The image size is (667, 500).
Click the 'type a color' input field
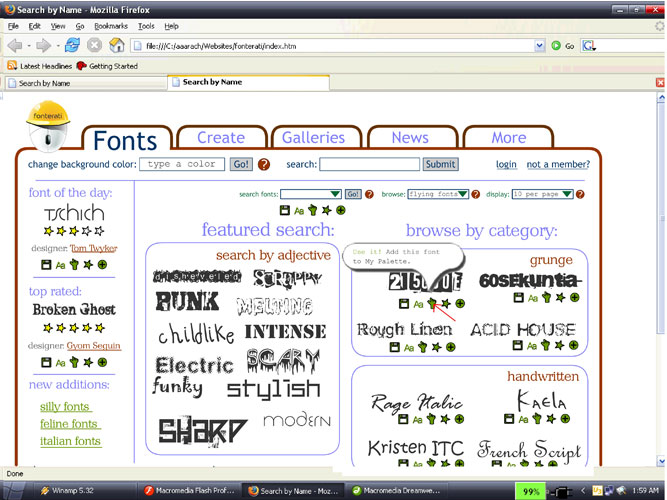tap(182, 164)
